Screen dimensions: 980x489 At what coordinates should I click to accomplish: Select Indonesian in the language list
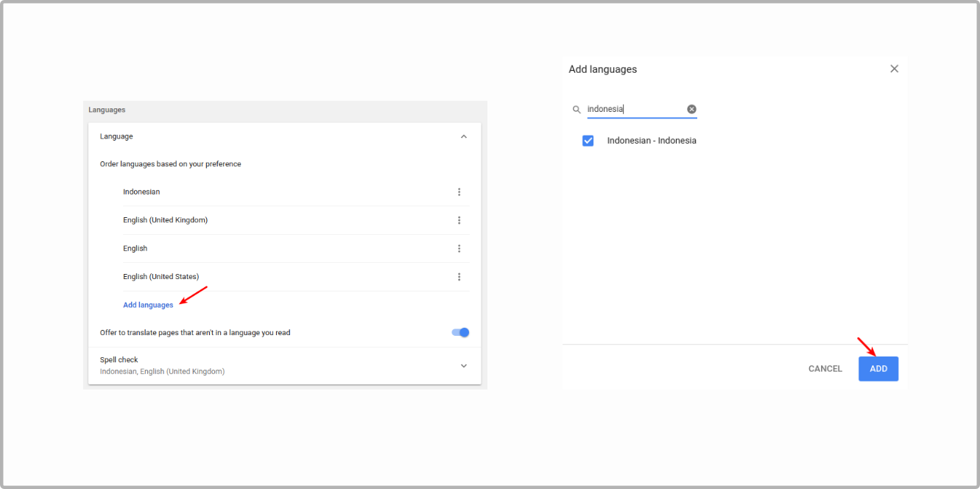[141, 191]
